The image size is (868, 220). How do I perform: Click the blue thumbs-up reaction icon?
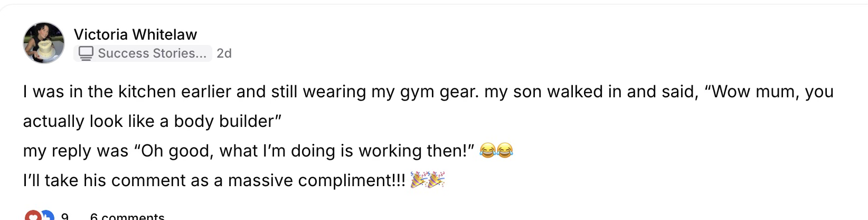47,216
